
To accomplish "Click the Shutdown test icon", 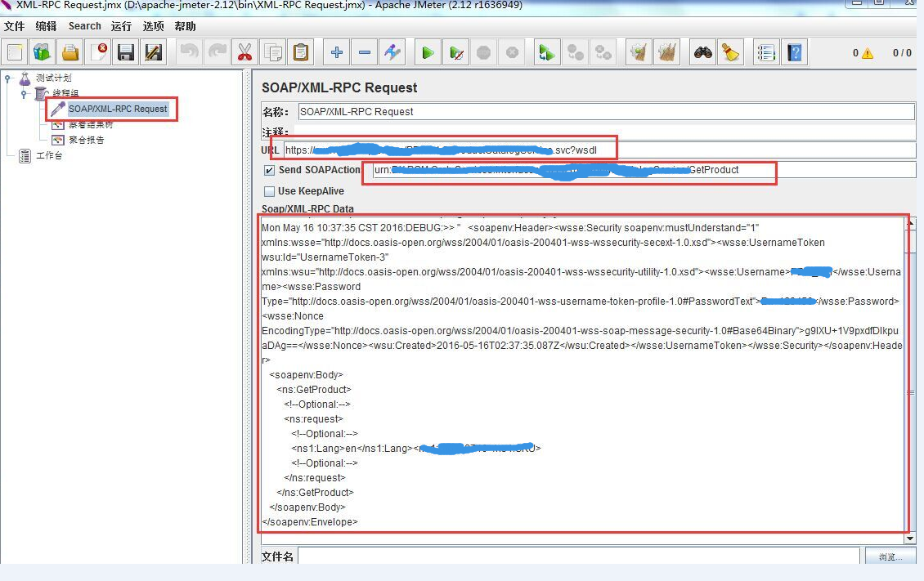I will pos(512,53).
